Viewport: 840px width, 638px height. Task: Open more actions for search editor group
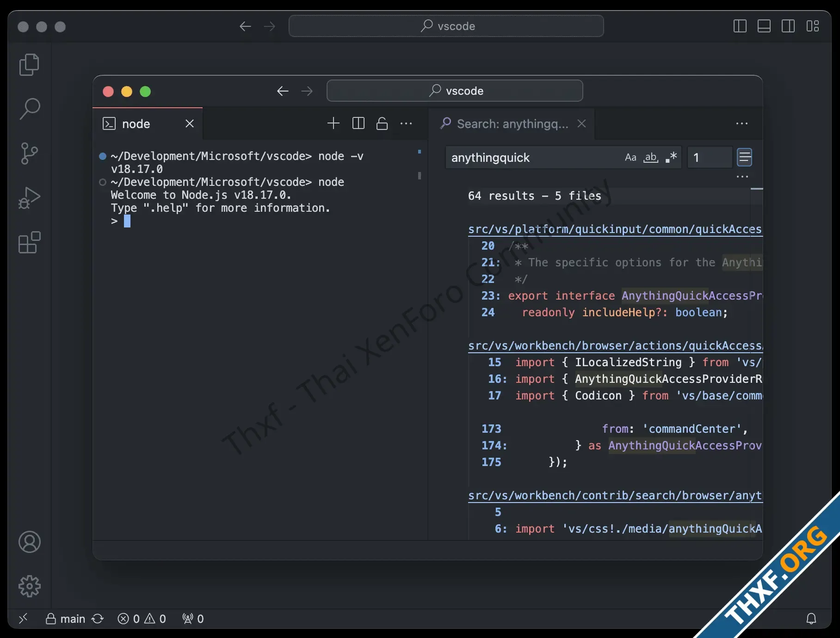742,123
